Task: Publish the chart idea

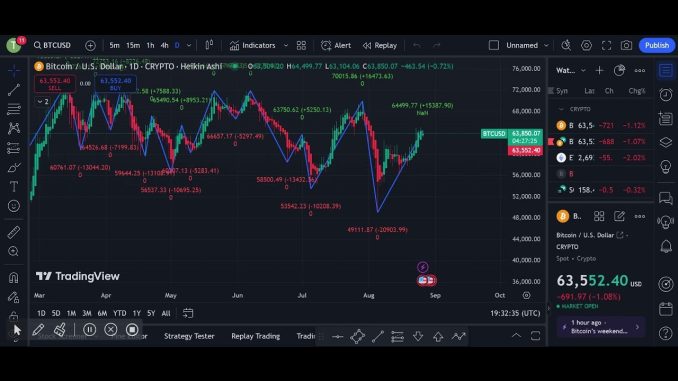Action: (x=657, y=45)
